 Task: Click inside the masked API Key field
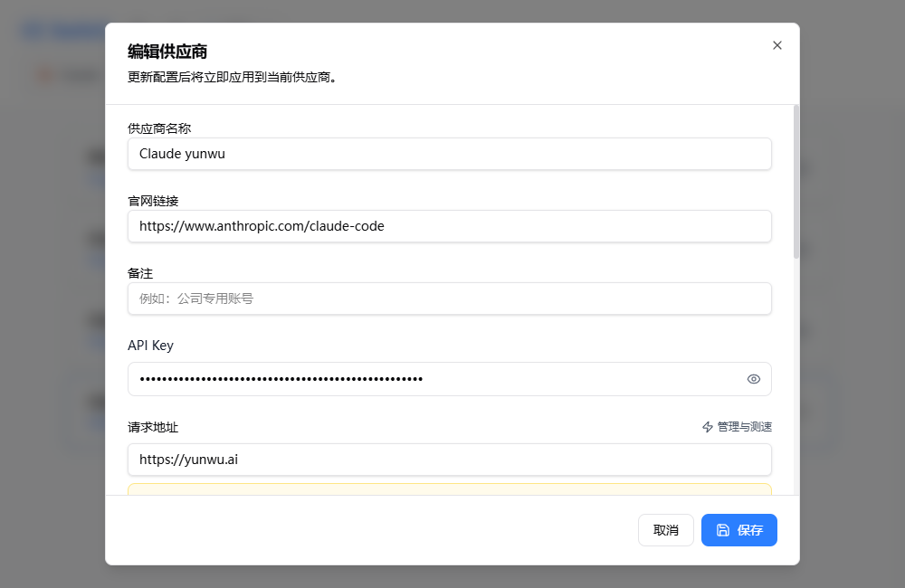pos(434,379)
